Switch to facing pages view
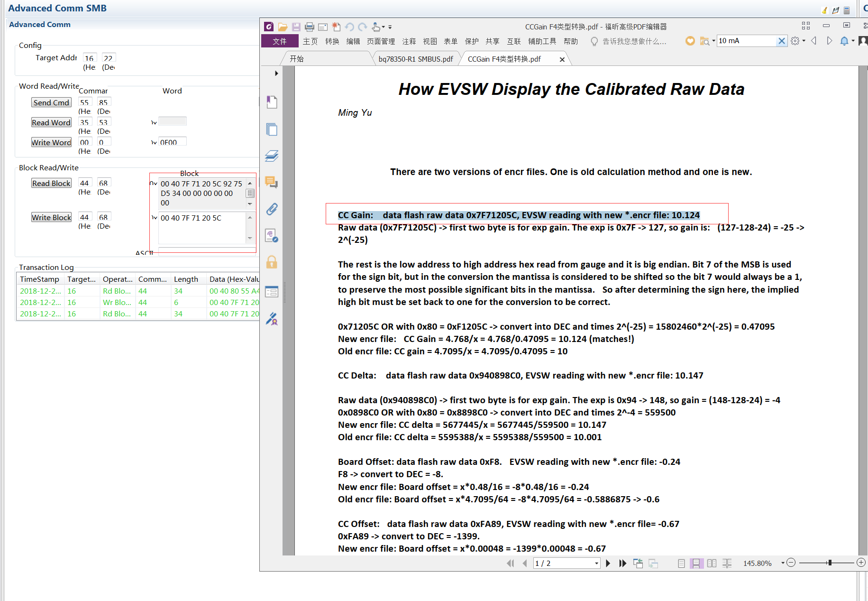This screenshot has height=601, width=868. (712, 563)
